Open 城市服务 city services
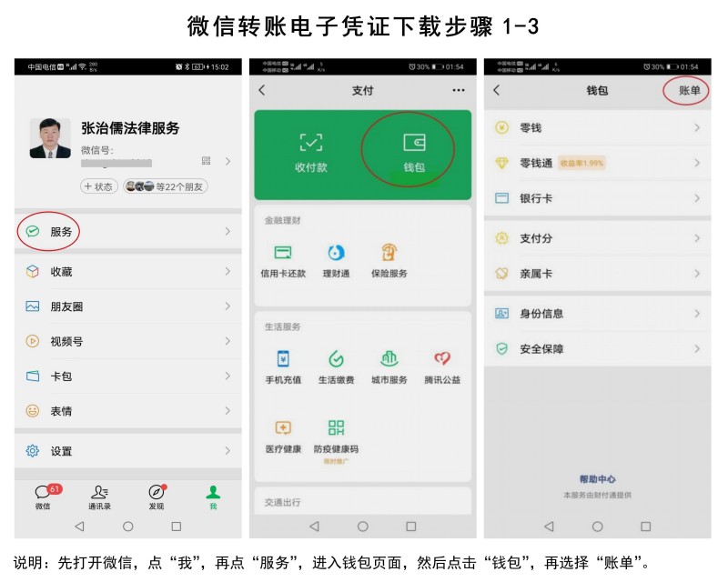Viewport: 728px width, 582px height. tap(389, 367)
